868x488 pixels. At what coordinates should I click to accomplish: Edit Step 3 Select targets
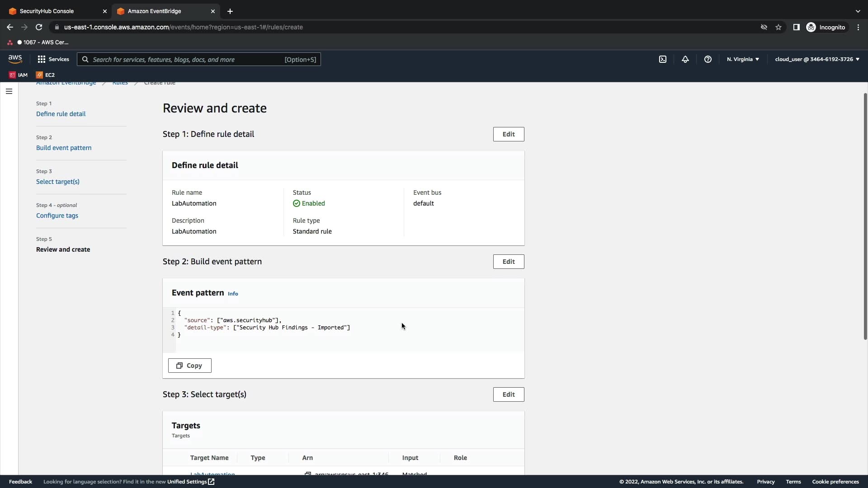point(508,394)
